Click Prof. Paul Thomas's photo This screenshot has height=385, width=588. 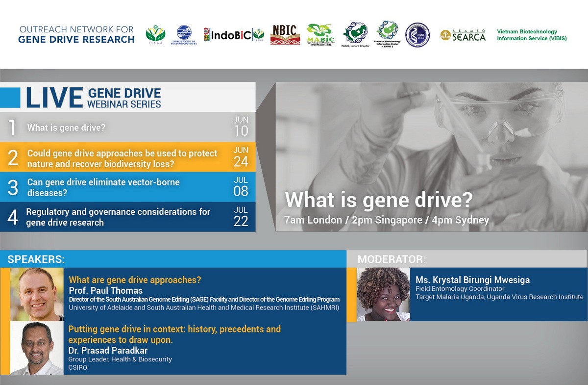click(37, 294)
